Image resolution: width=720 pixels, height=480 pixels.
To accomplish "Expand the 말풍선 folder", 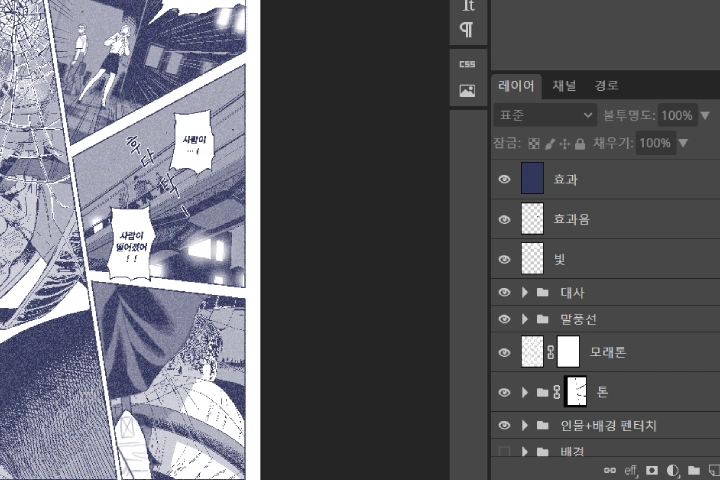I will tap(525, 319).
